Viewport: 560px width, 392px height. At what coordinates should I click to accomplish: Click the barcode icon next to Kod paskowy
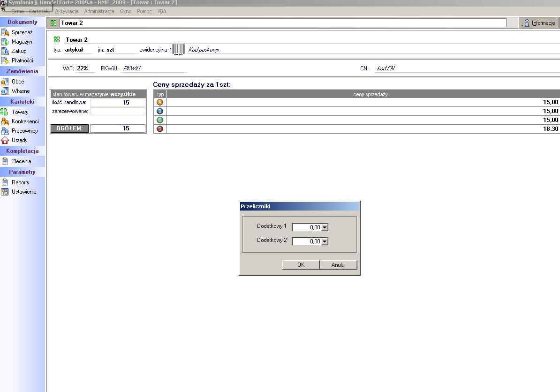178,50
